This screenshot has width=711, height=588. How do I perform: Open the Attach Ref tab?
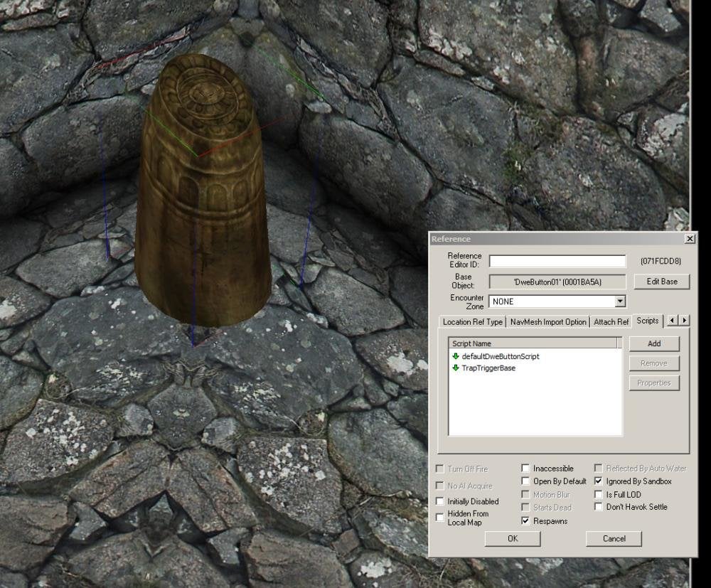point(611,322)
